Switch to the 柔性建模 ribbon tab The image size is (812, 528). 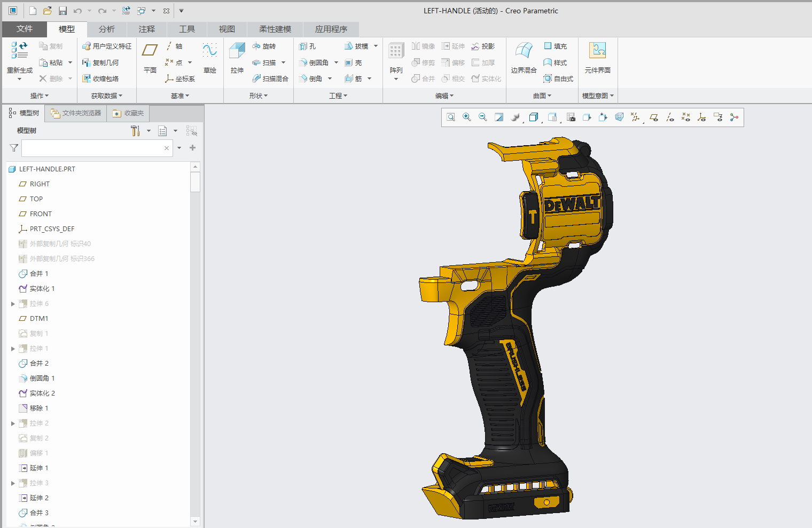tap(275, 29)
